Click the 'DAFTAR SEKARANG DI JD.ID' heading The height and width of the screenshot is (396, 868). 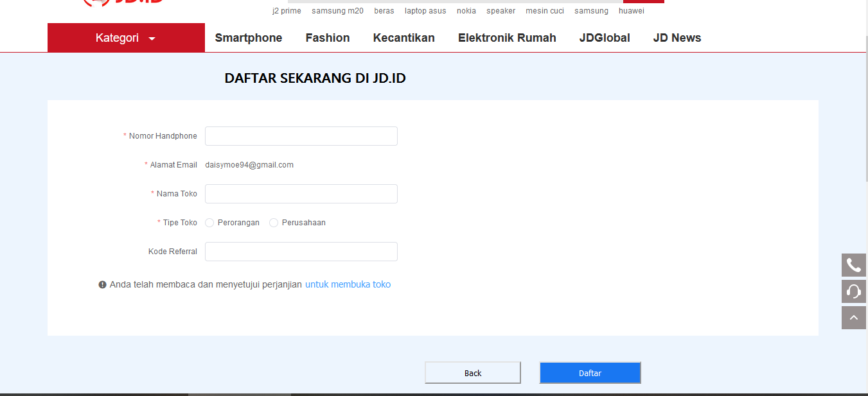pyautogui.click(x=315, y=78)
